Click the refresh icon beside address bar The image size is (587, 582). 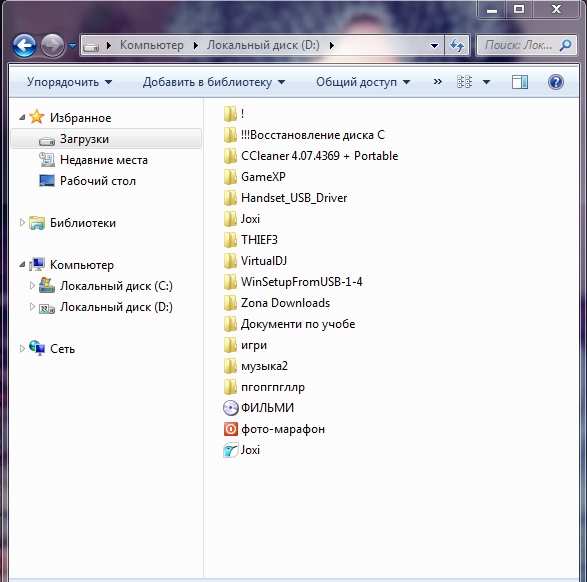(457, 46)
